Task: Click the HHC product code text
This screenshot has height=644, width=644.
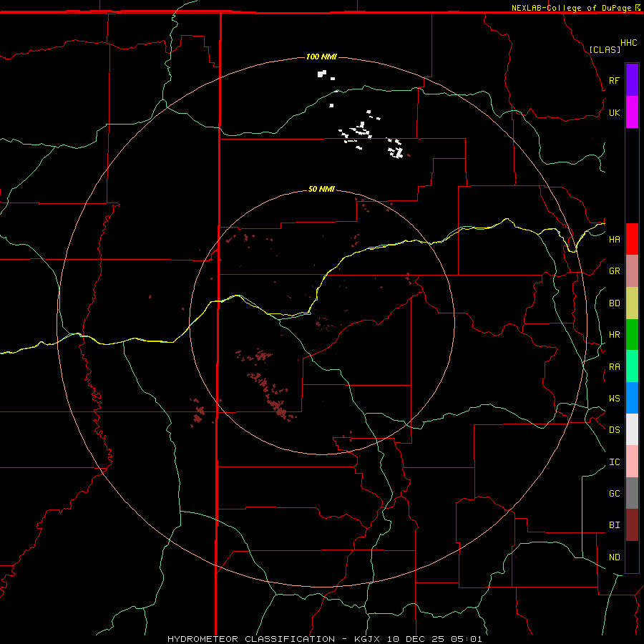Action: 629,43
